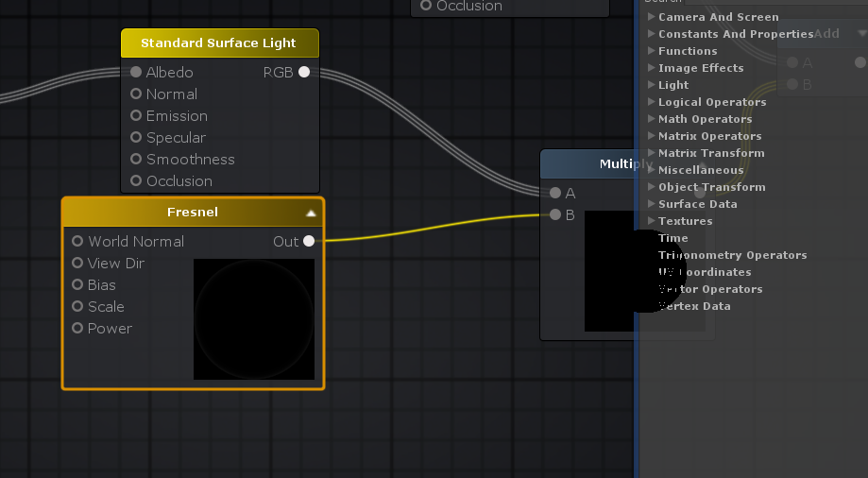Select Textures in the node list

tap(686, 221)
